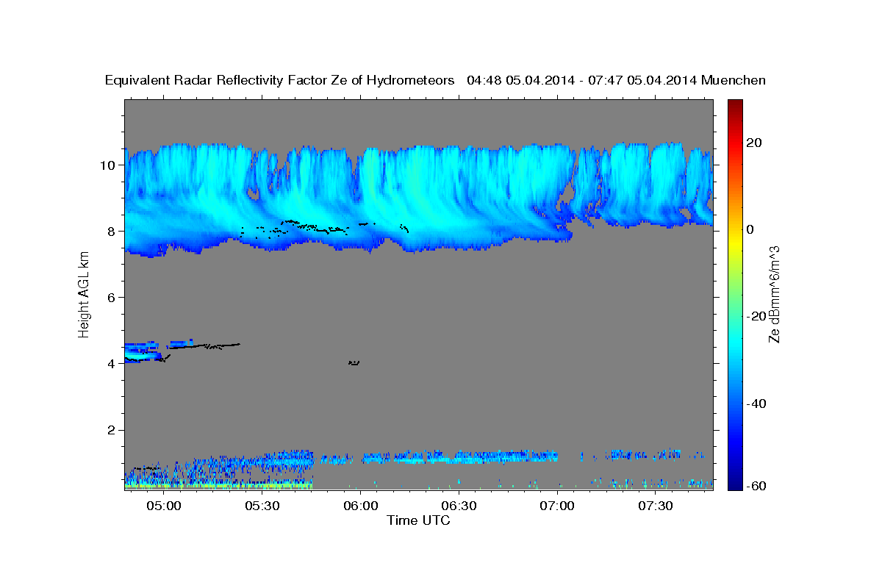Viewport: 882px width, 588px height.
Task: Click the '05:30' time tick label
Action: (x=262, y=506)
